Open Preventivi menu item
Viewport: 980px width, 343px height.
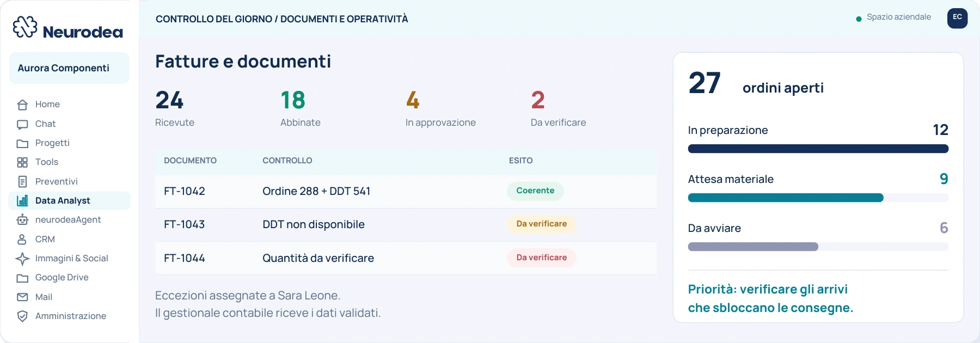[70, 182]
